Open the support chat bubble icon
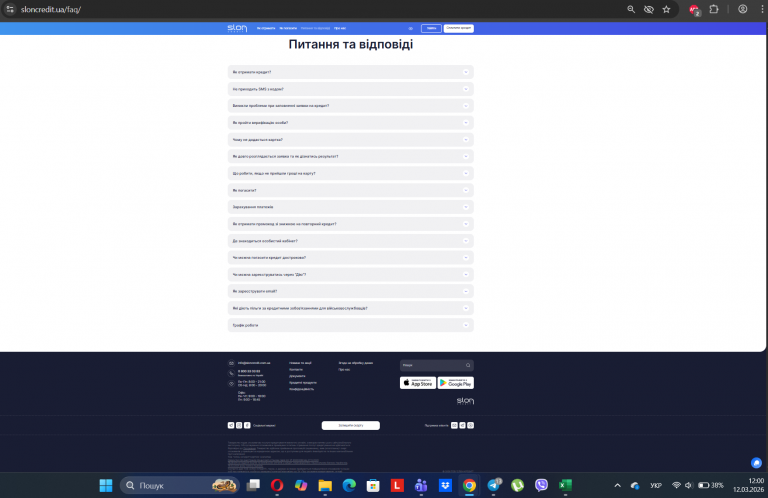Image resolution: width=768 pixels, height=498 pixels. 756,463
